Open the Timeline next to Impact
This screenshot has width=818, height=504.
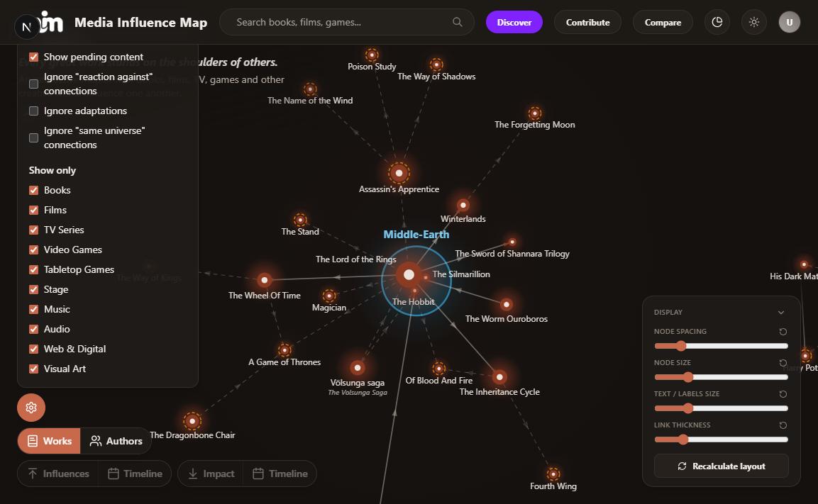click(x=280, y=474)
